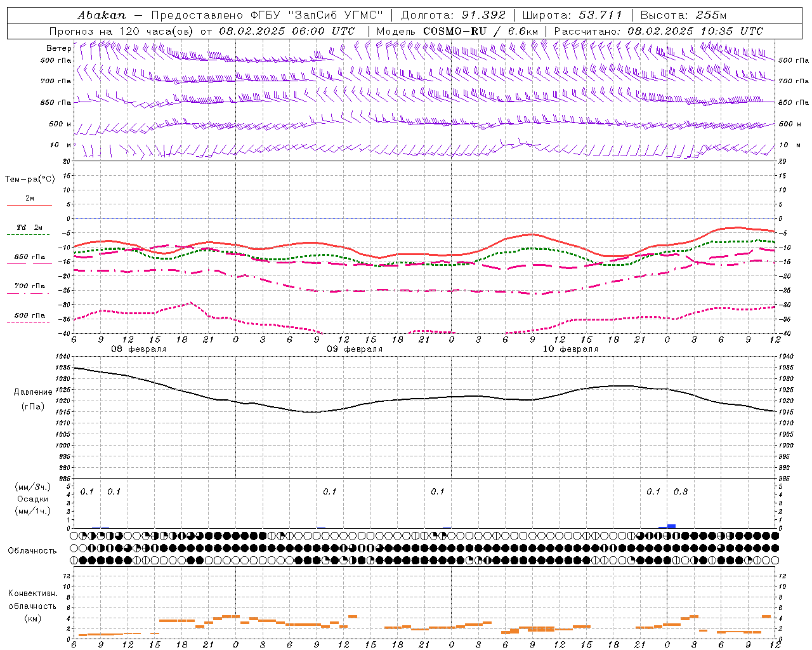Click the 'Тем-ра(°C)' temperature label
812x650 pixels.
click(30, 180)
